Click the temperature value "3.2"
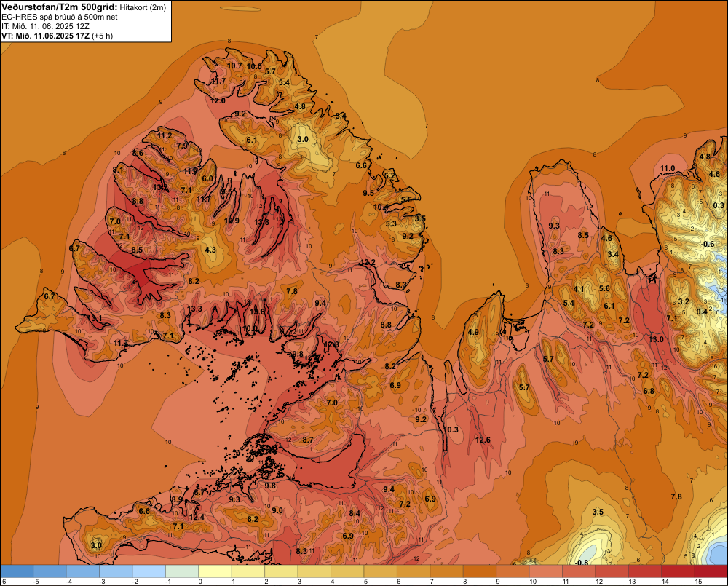This screenshot has width=728, height=586. coord(684,302)
